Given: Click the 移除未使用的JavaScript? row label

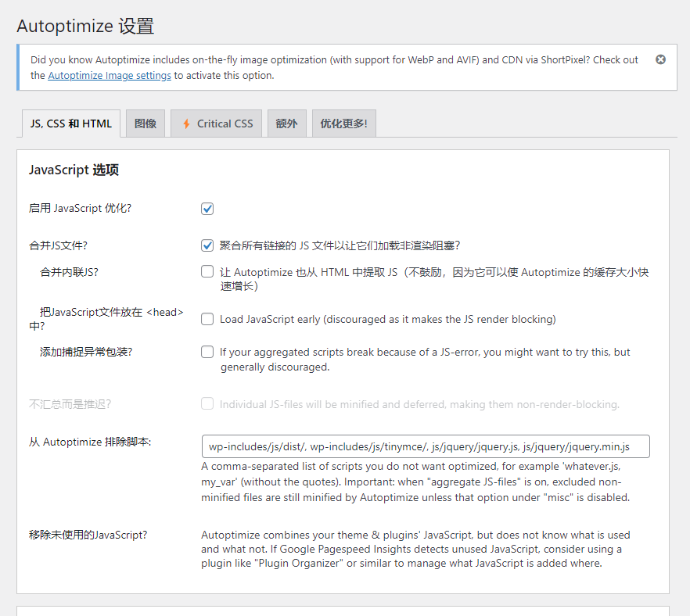Looking at the screenshot, I should (88, 535).
